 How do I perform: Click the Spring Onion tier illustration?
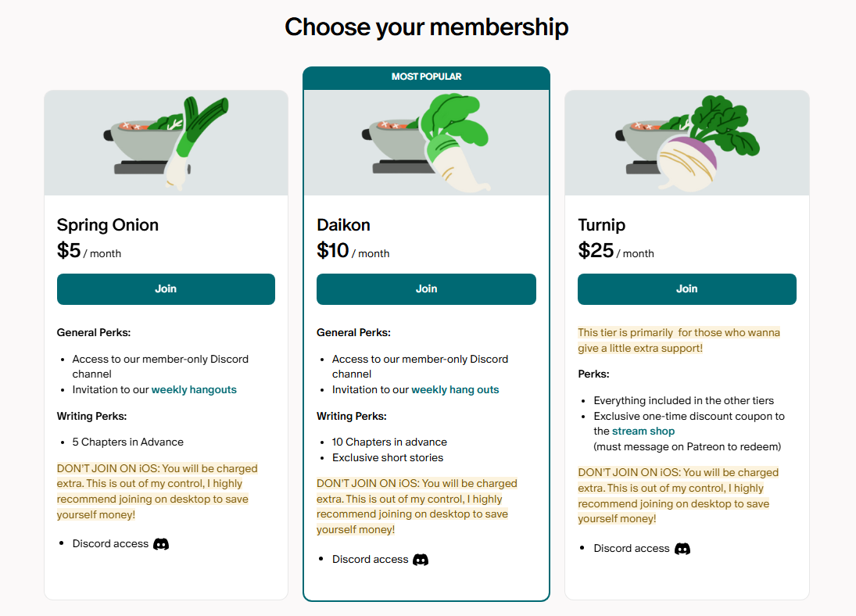pos(166,143)
